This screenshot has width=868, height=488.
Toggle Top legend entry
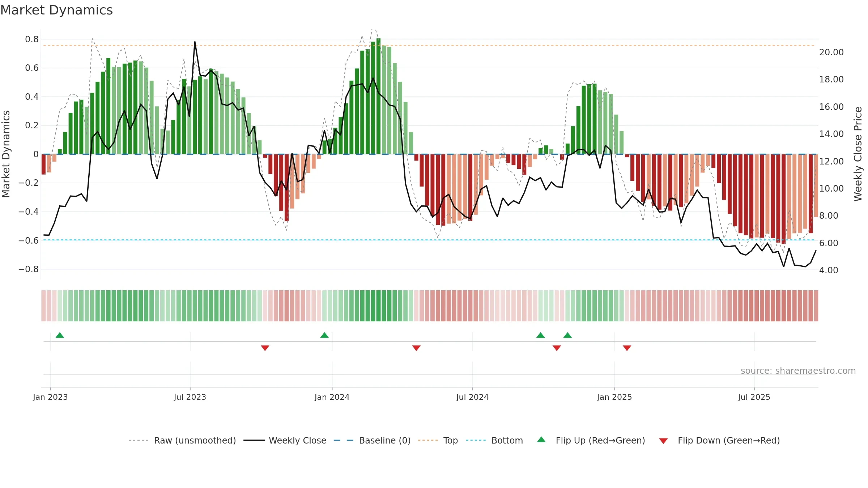coord(438,440)
